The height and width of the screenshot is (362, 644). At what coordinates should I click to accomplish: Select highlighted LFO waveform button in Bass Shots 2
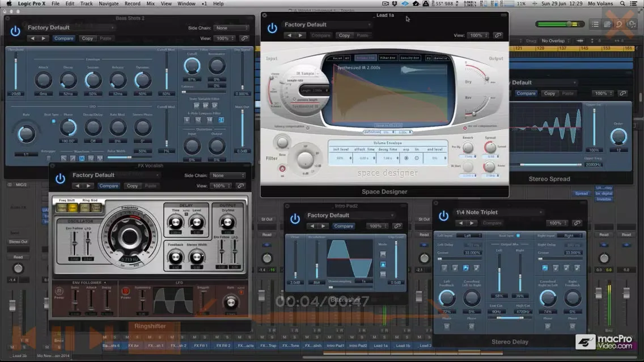(82, 158)
